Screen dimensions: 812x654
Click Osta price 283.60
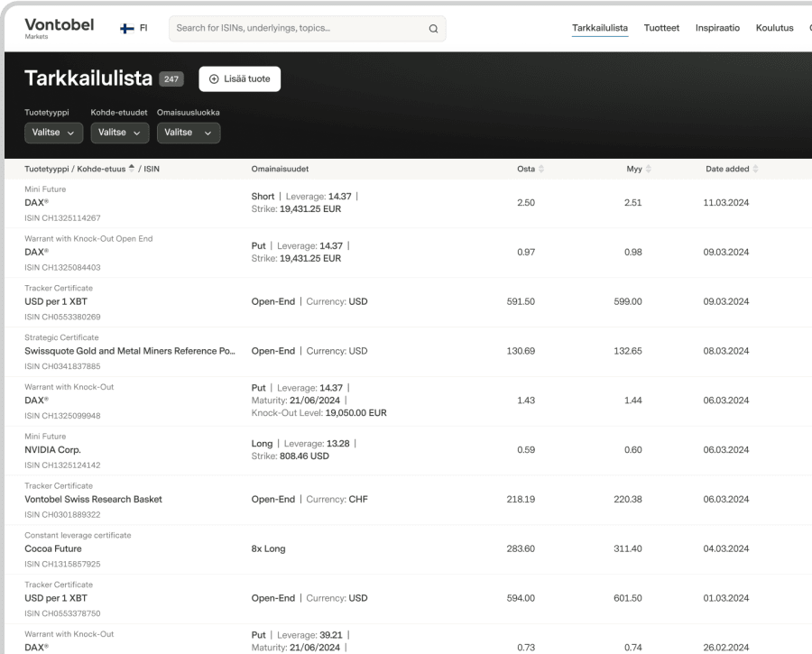521,548
